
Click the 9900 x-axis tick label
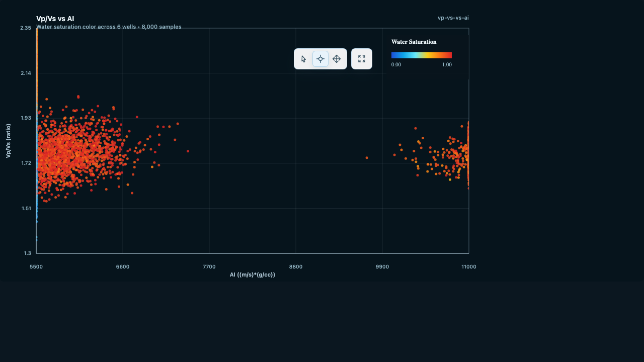tap(382, 266)
